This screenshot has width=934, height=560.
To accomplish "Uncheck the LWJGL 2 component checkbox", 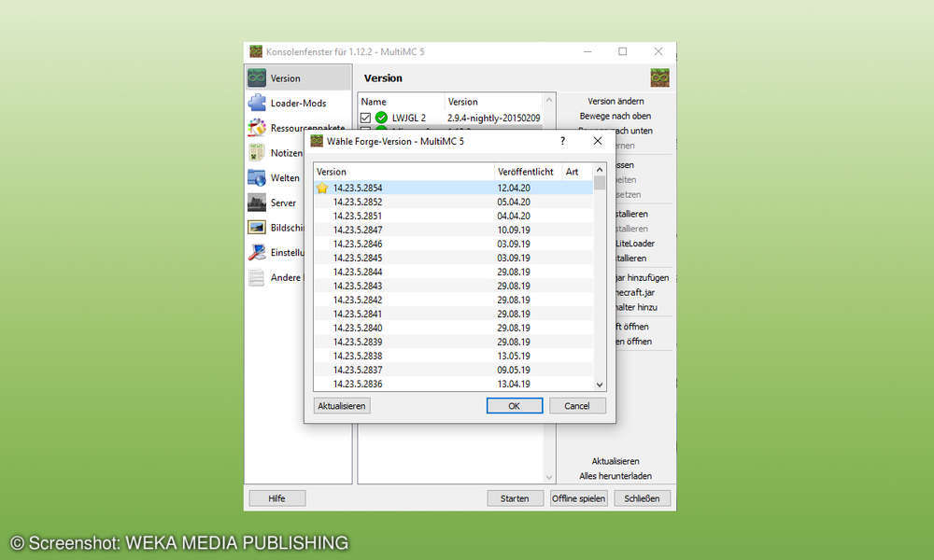I will pos(364,118).
